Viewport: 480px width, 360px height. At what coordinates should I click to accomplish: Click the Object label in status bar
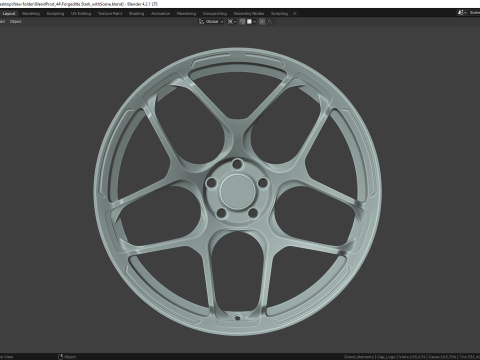click(x=70, y=357)
